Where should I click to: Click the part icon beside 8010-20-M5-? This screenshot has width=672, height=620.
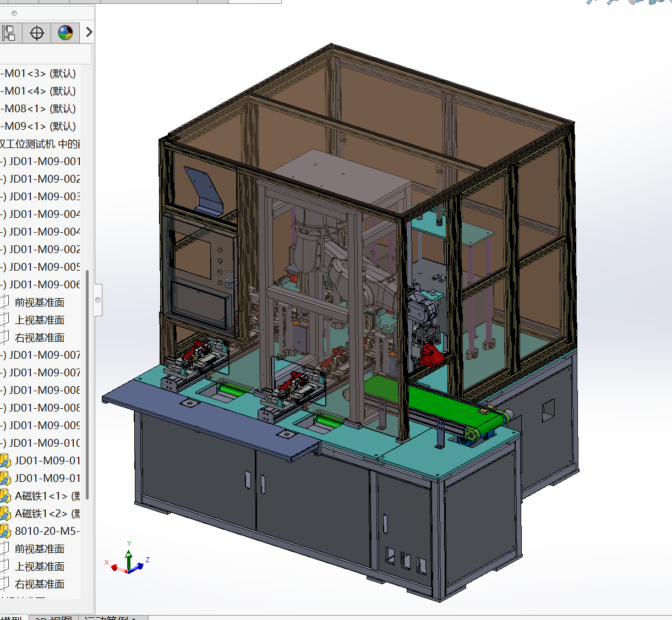click(x=5, y=531)
